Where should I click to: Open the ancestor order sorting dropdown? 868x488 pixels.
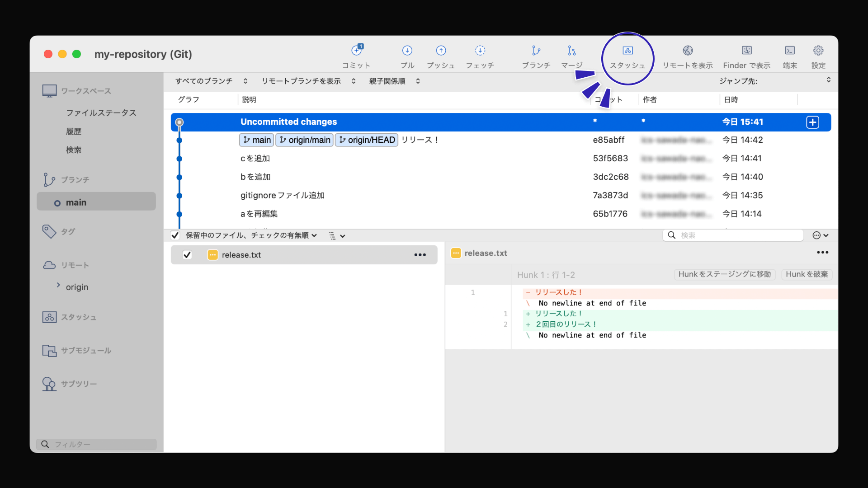395,81
